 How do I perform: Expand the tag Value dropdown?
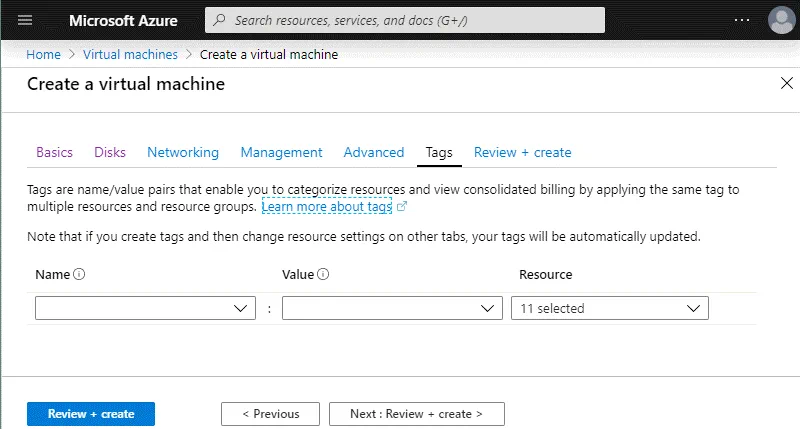pyautogui.click(x=392, y=309)
